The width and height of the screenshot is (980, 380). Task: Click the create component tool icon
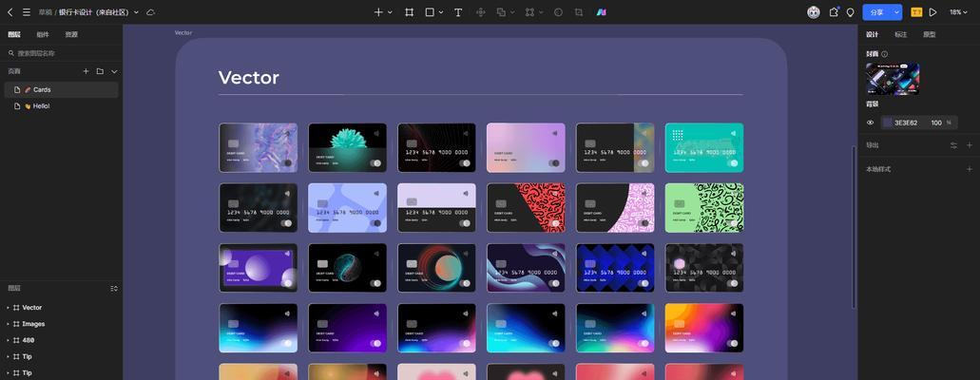(481, 11)
